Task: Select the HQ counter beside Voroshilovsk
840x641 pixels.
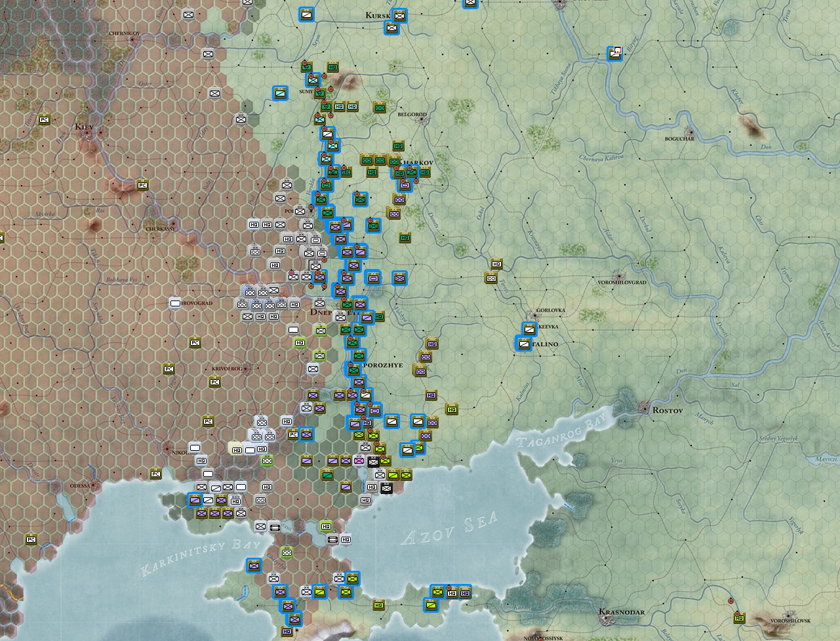Action: [x=740, y=618]
